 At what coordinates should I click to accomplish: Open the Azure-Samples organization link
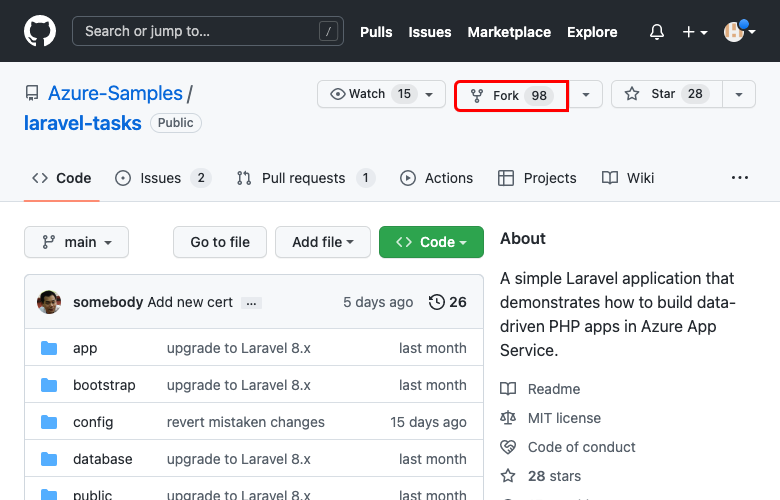point(115,94)
